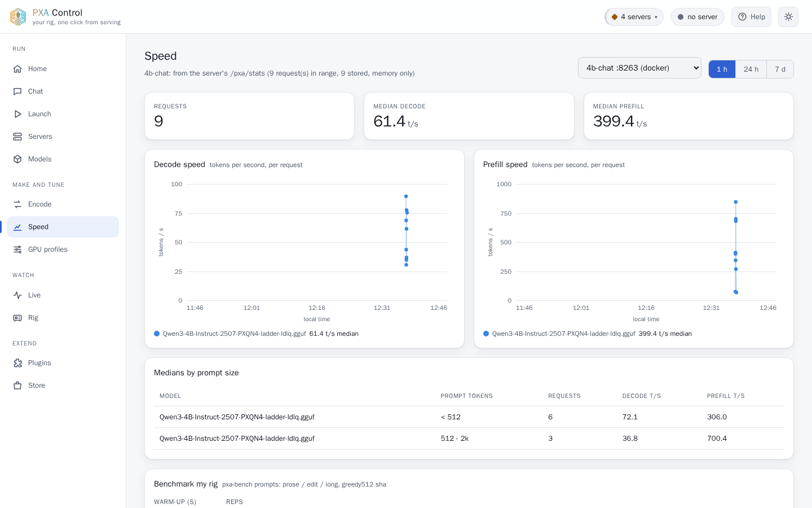Open Servers via its server stack icon
812x508 pixels.
[x=17, y=137]
